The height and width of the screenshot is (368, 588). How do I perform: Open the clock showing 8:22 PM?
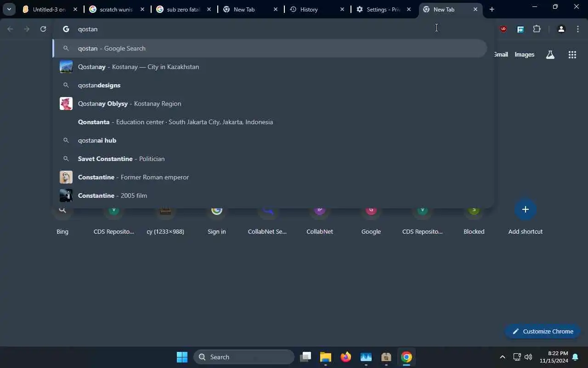[x=554, y=357]
